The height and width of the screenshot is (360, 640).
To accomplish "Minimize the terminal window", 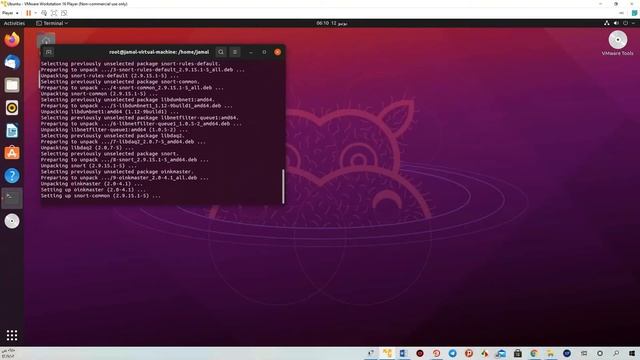I will pos(251,52).
